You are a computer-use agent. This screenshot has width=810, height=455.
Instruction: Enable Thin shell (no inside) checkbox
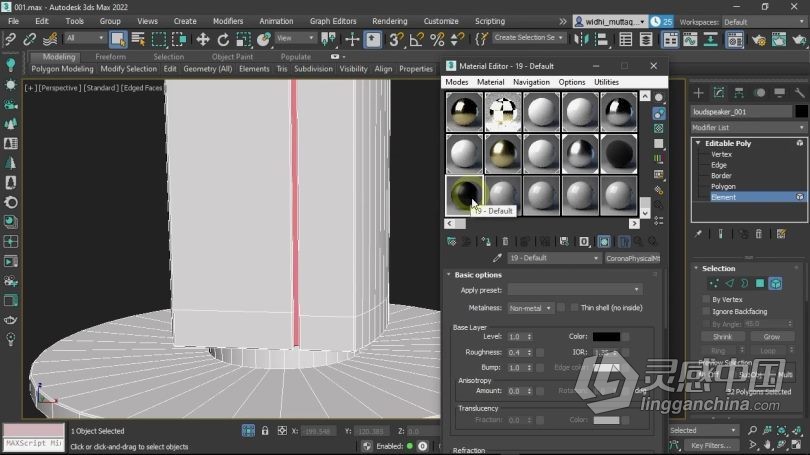[x=574, y=307]
